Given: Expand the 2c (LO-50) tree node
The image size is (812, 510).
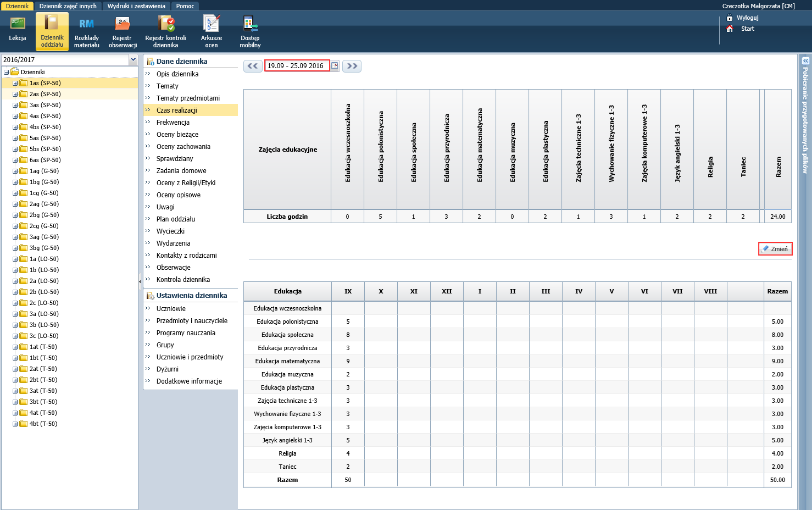Looking at the screenshot, I should pyautogui.click(x=15, y=303).
